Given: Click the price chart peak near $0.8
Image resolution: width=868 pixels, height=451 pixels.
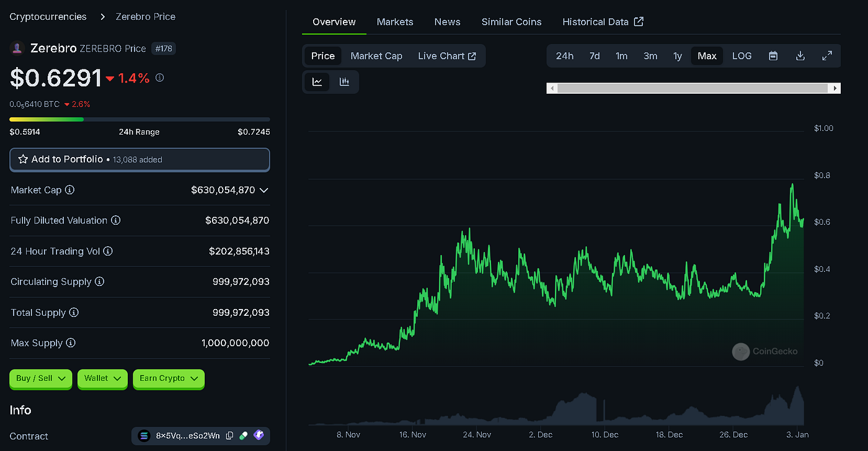Looking at the screenshot, I should point(792,185).
